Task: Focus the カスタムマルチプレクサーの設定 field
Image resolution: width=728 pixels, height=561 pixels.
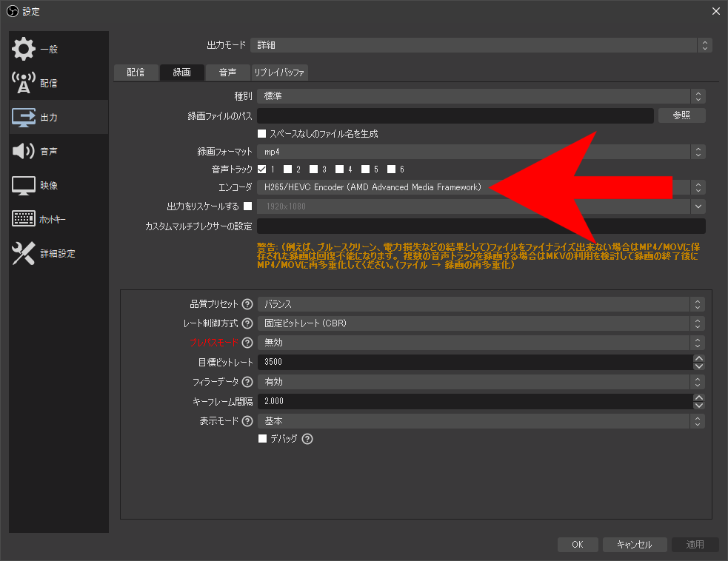Action: click(481, 226)
